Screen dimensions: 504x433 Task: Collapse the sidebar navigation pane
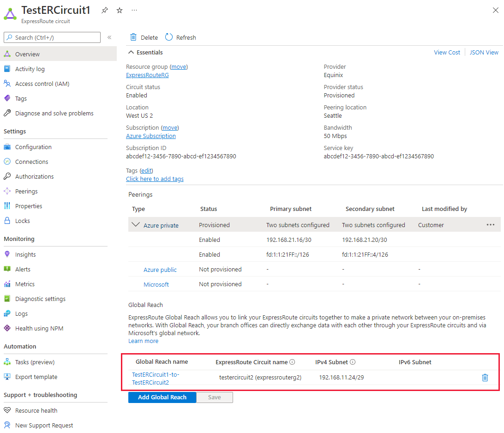click(109, 38)
